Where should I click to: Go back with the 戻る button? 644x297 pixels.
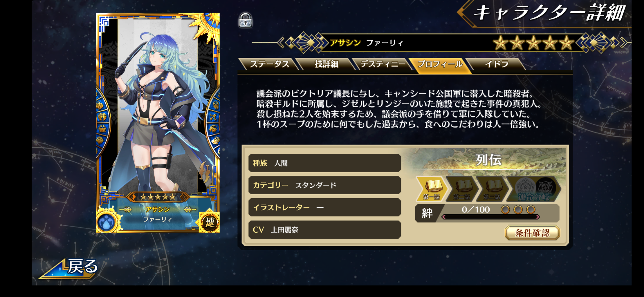click(71, 268)
